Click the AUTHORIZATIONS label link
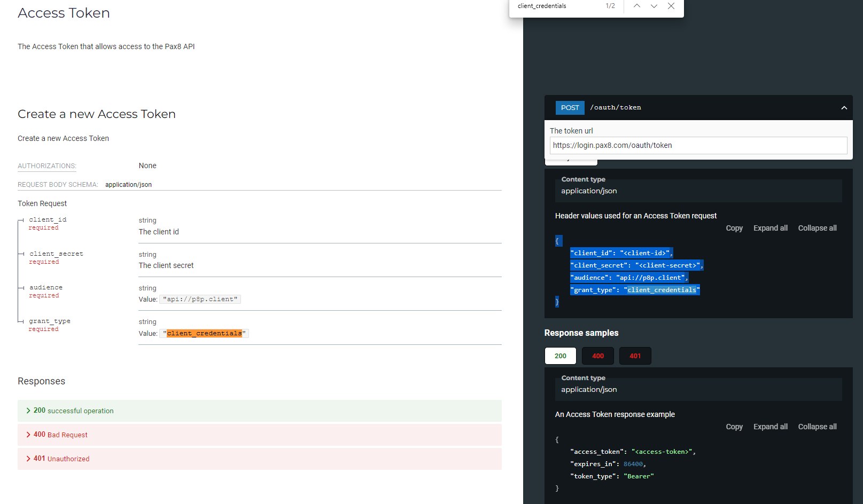This screenshot has height=504, width=863. pyautogui.click(x=47, y=166)
